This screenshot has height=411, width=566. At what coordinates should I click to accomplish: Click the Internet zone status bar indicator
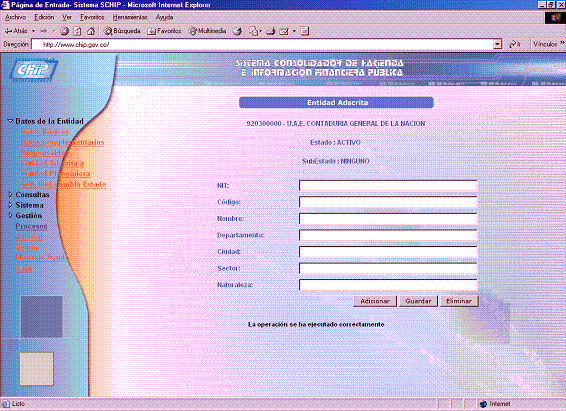[495, 404]
